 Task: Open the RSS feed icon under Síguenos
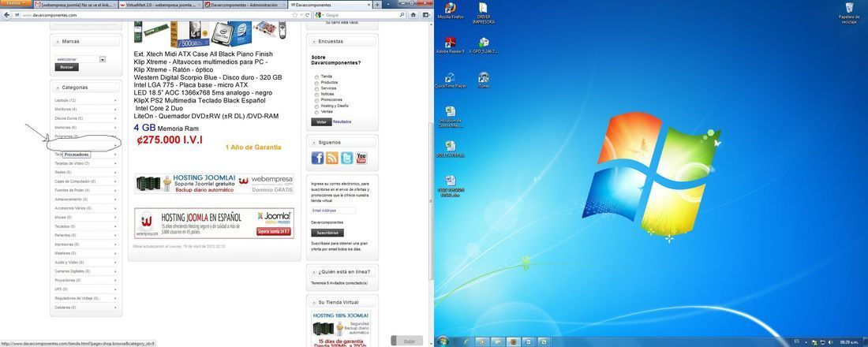[332, 159]
